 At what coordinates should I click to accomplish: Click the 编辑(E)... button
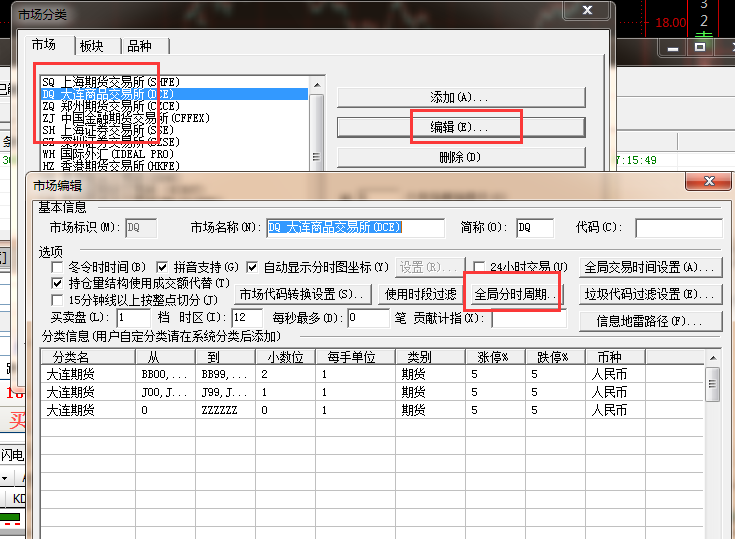click(x=461, y=127)
